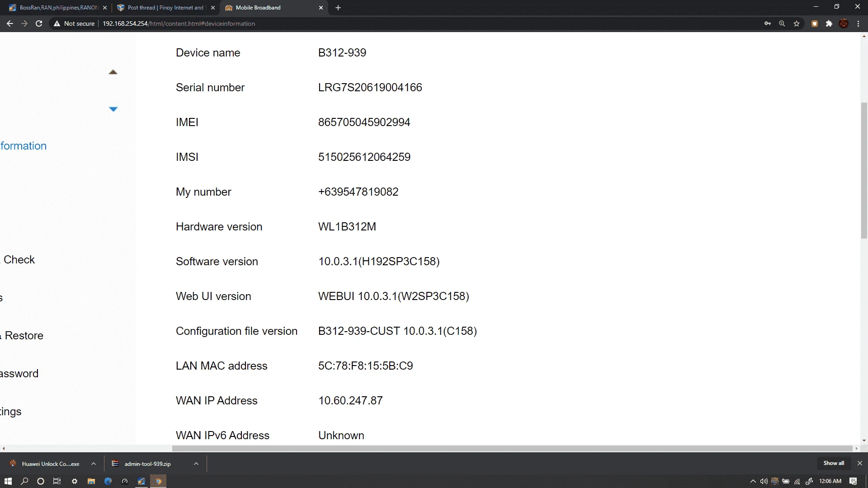Open the Extensions puzzle icon
Screen dimensions: 868x488
pyautogui.click(x=829, y=23)
